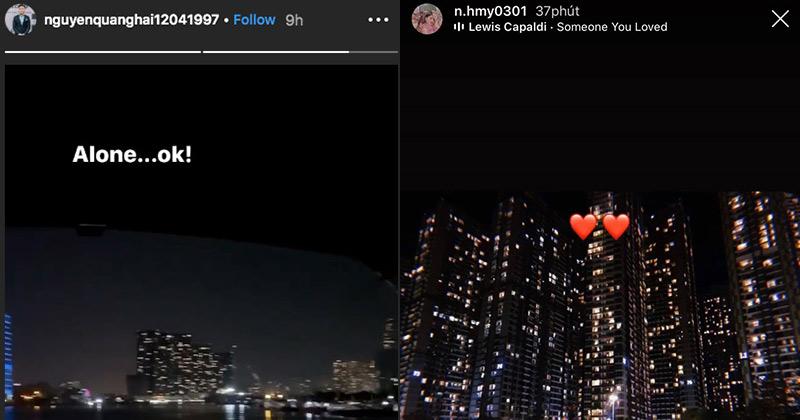Jump to the second story progress segment

[276, 52]
